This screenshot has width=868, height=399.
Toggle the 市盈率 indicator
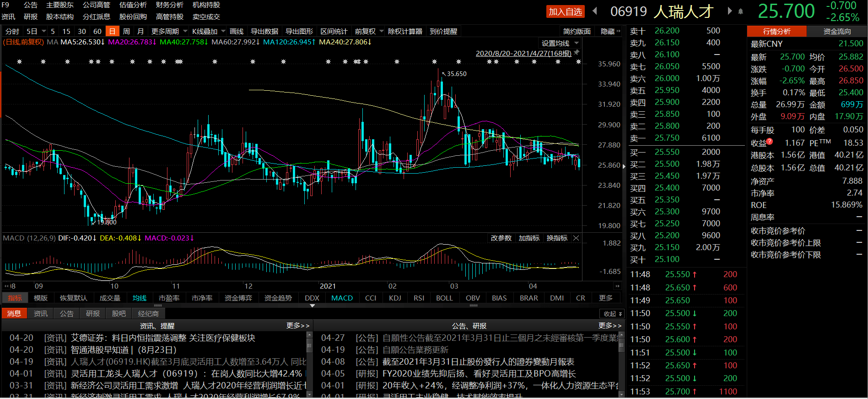pos(169,298)
